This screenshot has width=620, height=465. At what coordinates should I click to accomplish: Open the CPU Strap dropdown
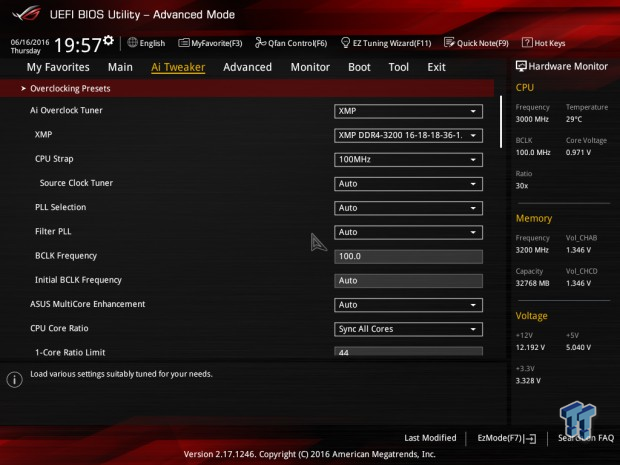(x=408, y=159)
